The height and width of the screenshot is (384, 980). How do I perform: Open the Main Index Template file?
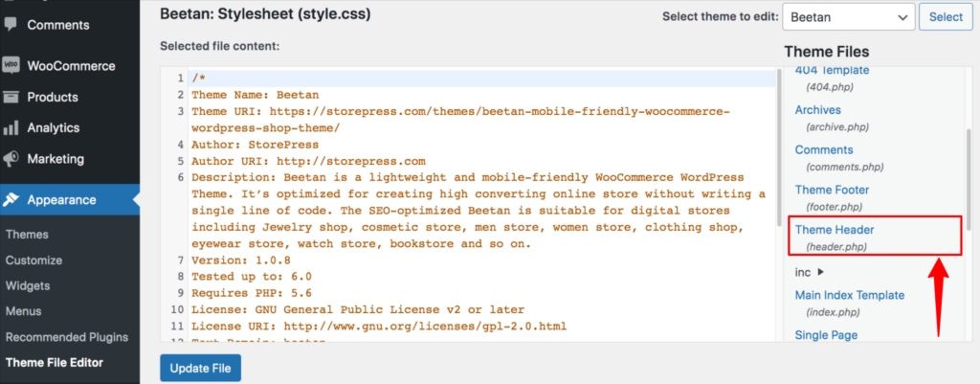[850, 295]
